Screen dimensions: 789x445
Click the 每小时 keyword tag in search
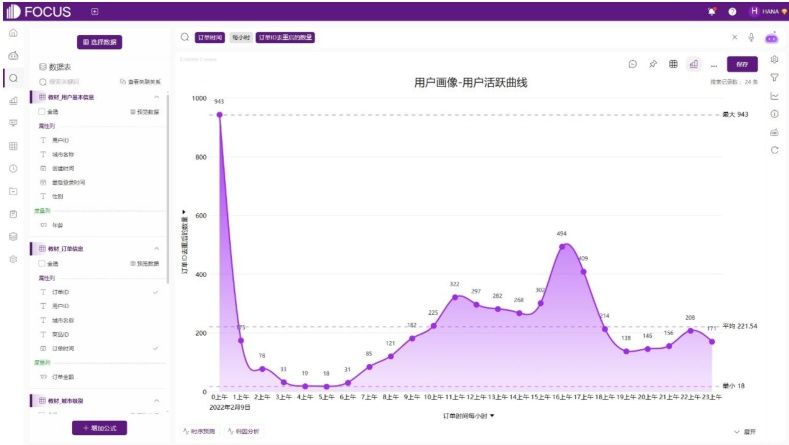(x=241, y=37)
